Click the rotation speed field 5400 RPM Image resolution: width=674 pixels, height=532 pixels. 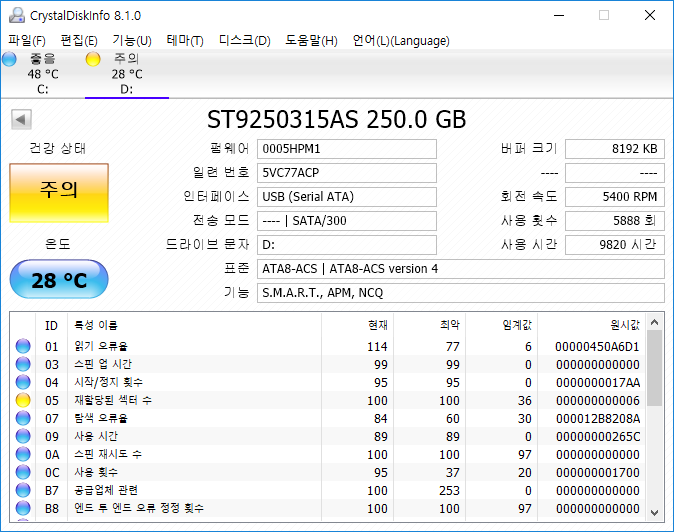click(615, 197)
